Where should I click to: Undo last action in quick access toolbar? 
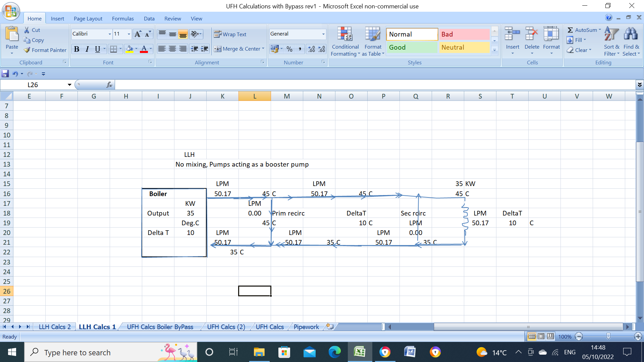pyautogui.click(x=15, y=74)
